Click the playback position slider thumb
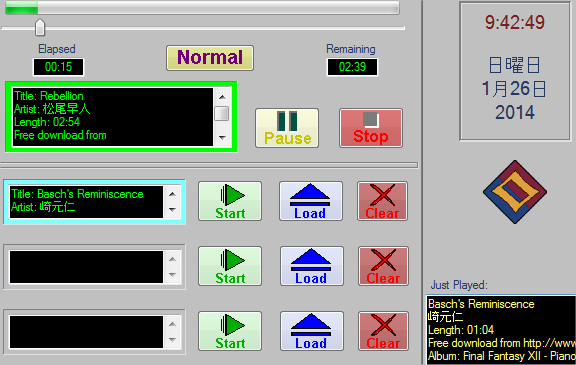 point(40,28)
